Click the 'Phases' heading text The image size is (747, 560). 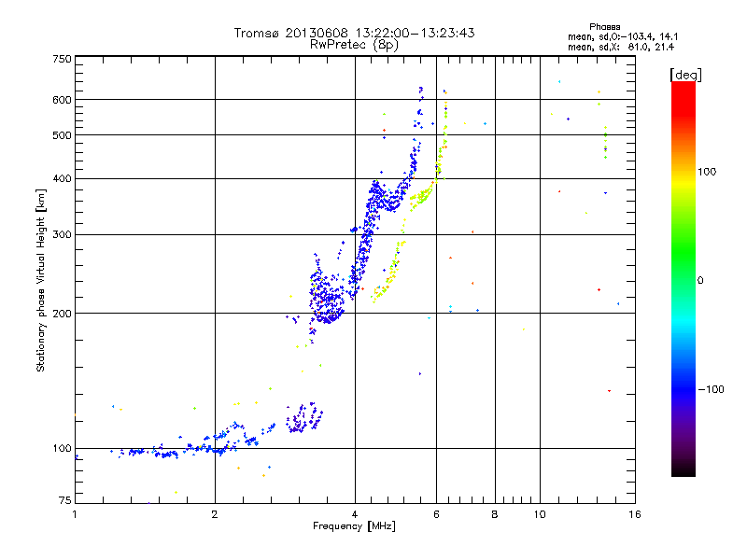[x=604, y=27]
